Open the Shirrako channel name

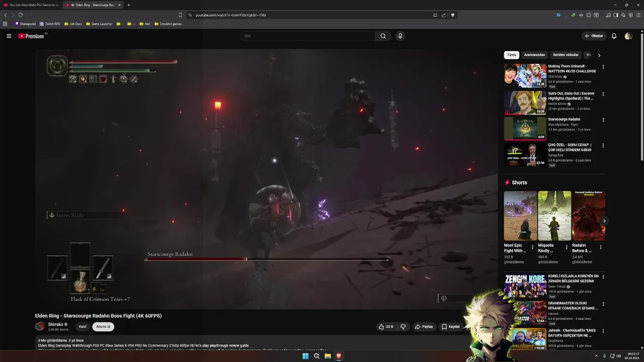click(55, 324)
